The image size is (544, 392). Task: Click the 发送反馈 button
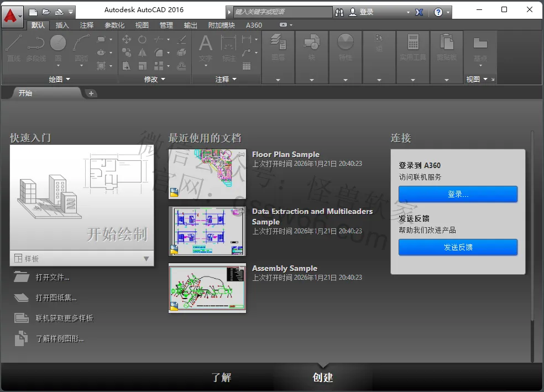458,247
